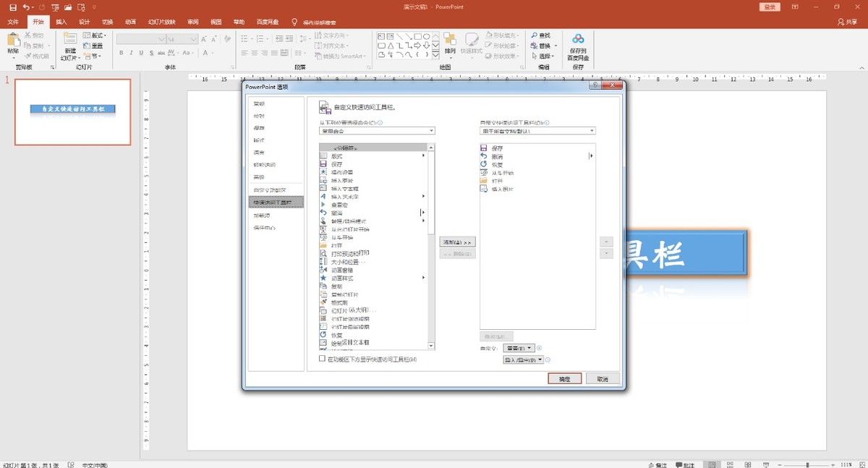The height and width of the screenshot is (468, 868).
Task: Click the 排列 Arrange icon in ribbon
Action: [x=450, y=40]
